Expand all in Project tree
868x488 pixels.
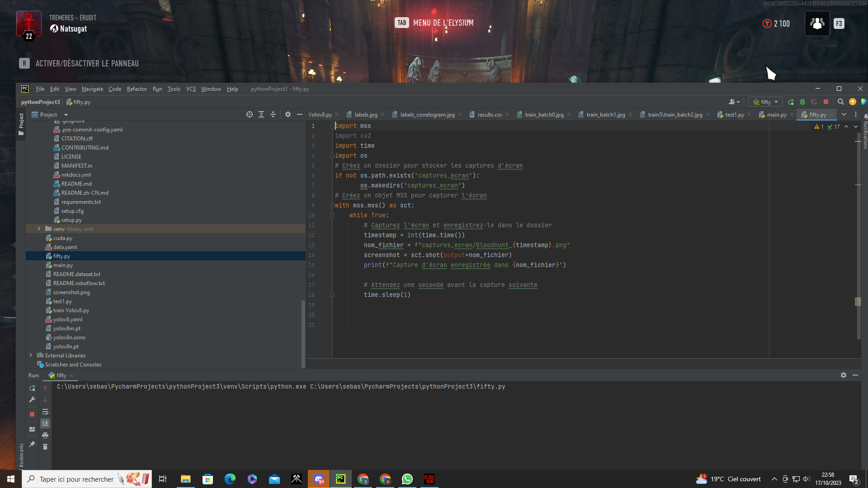click(x=261, y=115)
